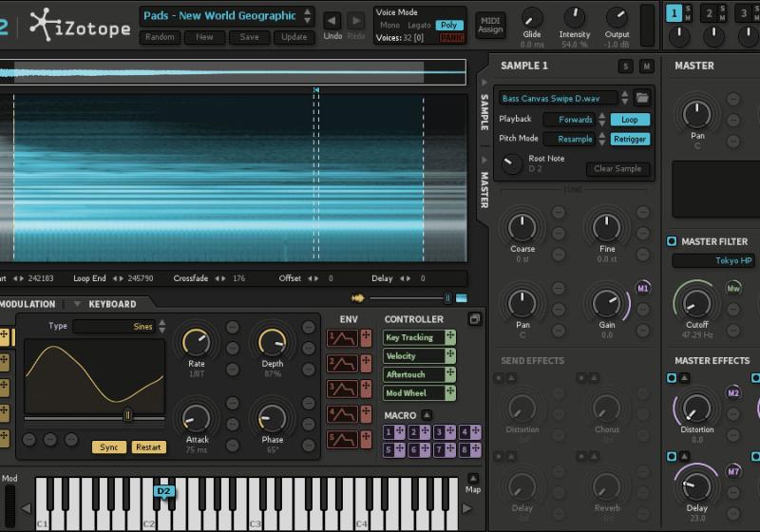Screen dimensions: 760x532
Task: Click the Mod wheel strip
Action: click(x=9, y=504)
